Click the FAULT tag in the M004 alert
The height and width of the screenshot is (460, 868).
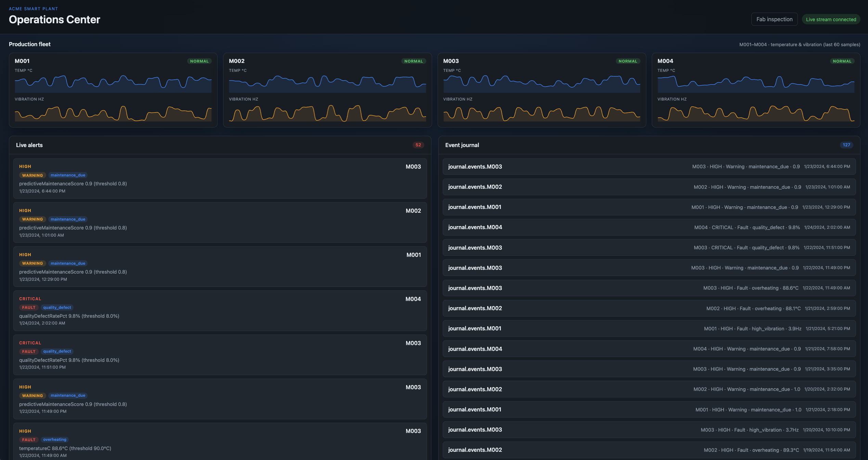coord(29,307)
